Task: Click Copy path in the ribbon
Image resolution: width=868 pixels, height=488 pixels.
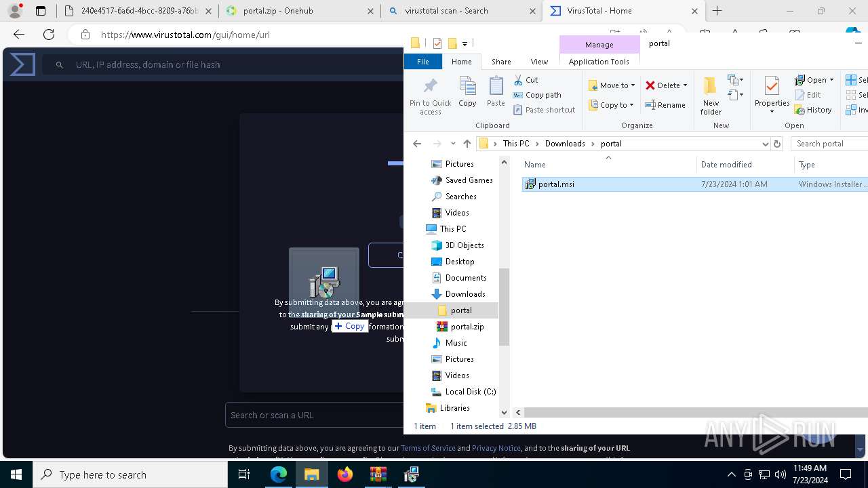Action: 537,95
